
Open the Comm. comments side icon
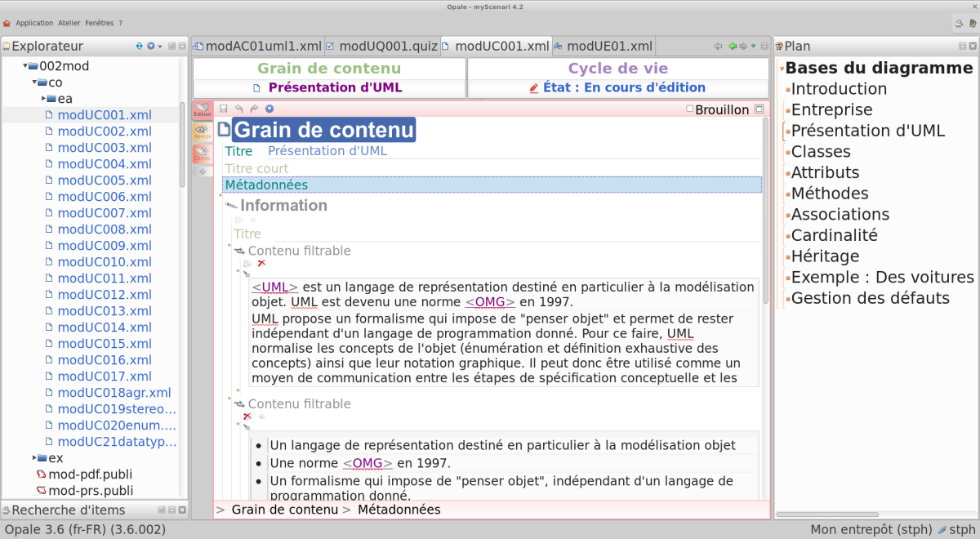(202, 153)
